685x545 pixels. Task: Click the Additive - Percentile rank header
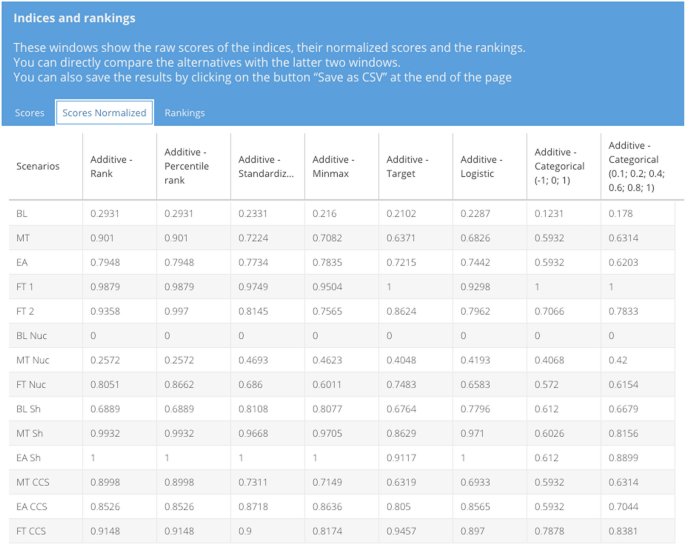point(186,166)
